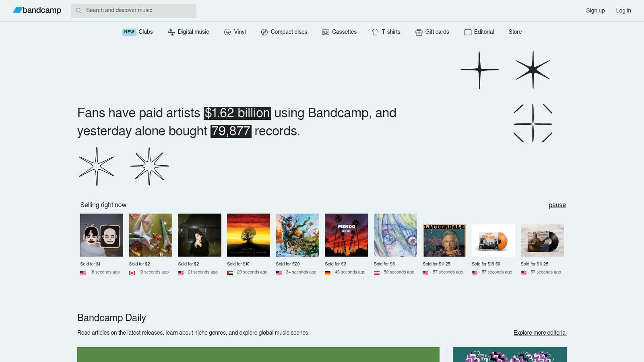Open the album sold 21 seconds ago

[x=200, y=235]
